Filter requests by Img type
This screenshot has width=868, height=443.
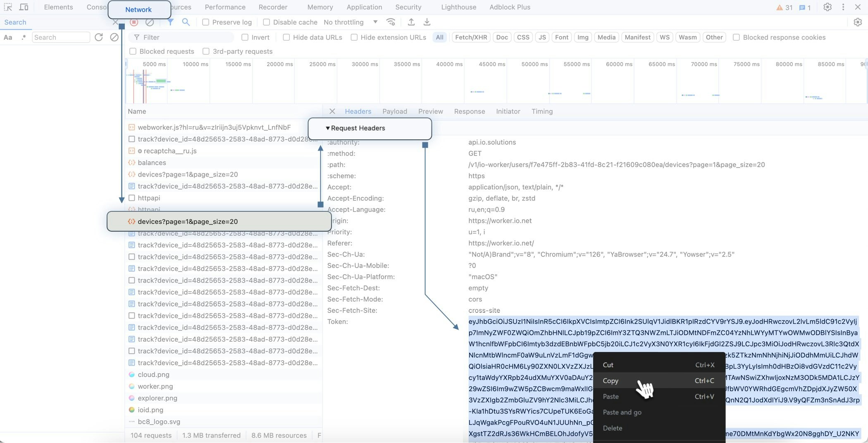point(582,38)
